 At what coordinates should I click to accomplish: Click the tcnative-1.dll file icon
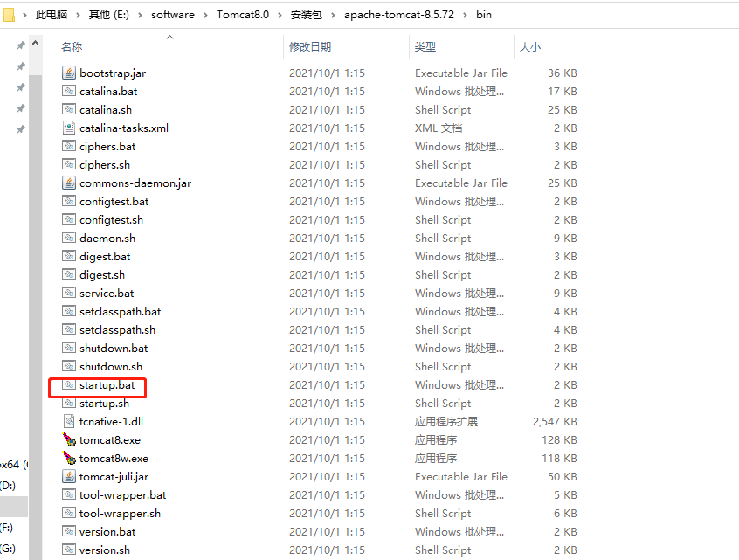69,421
